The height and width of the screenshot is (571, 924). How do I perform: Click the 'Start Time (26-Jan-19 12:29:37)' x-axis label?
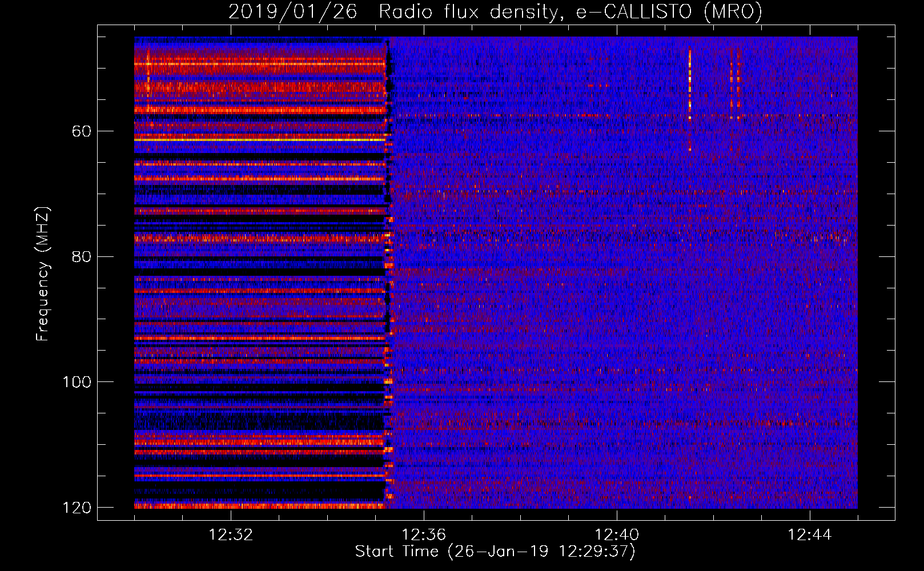(x=495, y=552)
